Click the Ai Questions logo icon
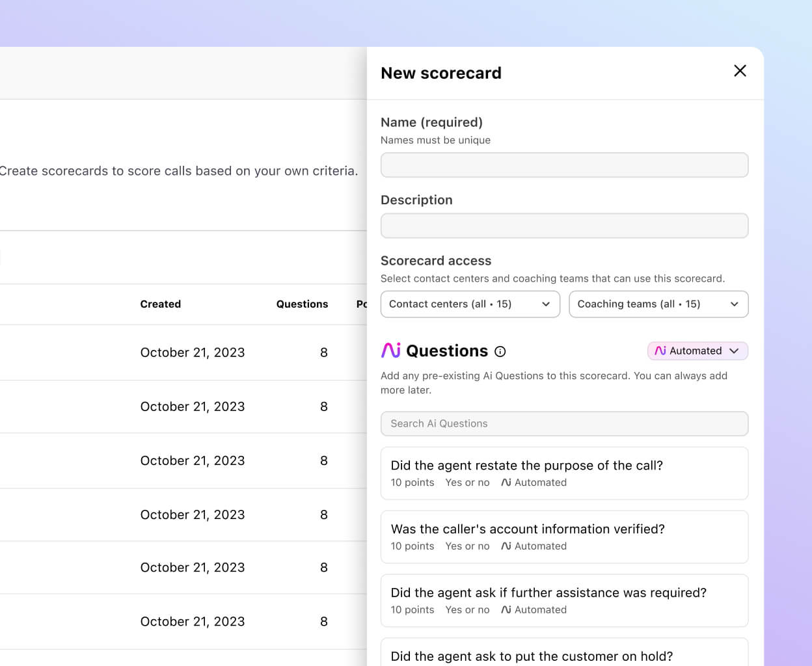This screenshot has height=666, width=812. click(x=390, y=351)
